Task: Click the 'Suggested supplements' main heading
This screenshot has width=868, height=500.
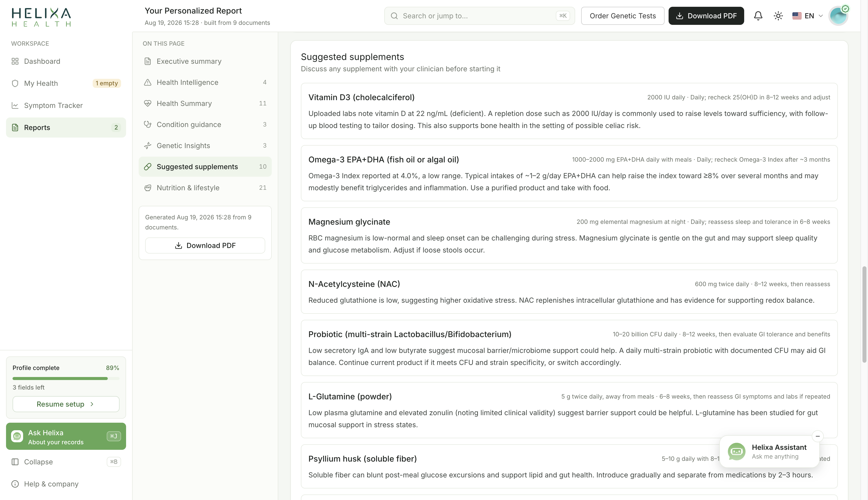Action: 352,57
